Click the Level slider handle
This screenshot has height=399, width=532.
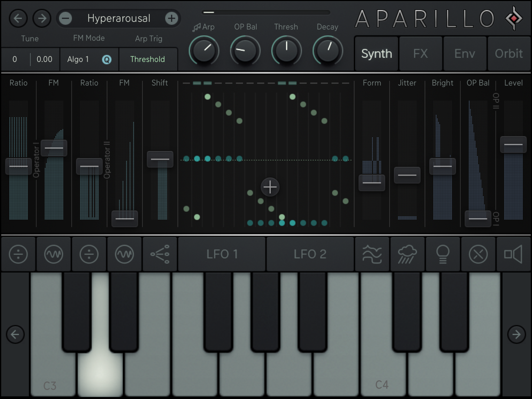(x=513, y=144)
